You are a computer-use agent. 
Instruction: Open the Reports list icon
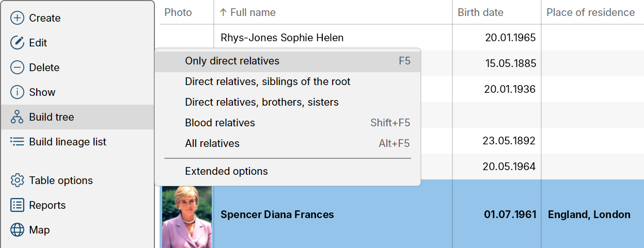pos(18,205)
